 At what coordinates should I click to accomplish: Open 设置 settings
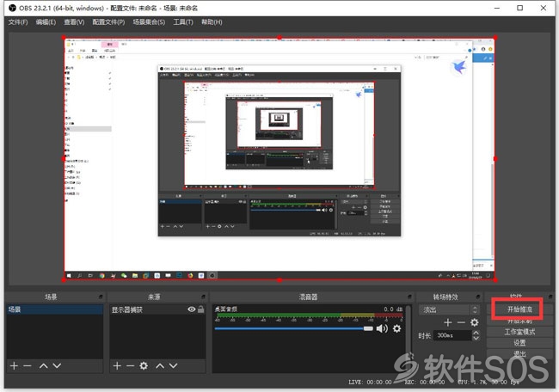coord(519,343)
